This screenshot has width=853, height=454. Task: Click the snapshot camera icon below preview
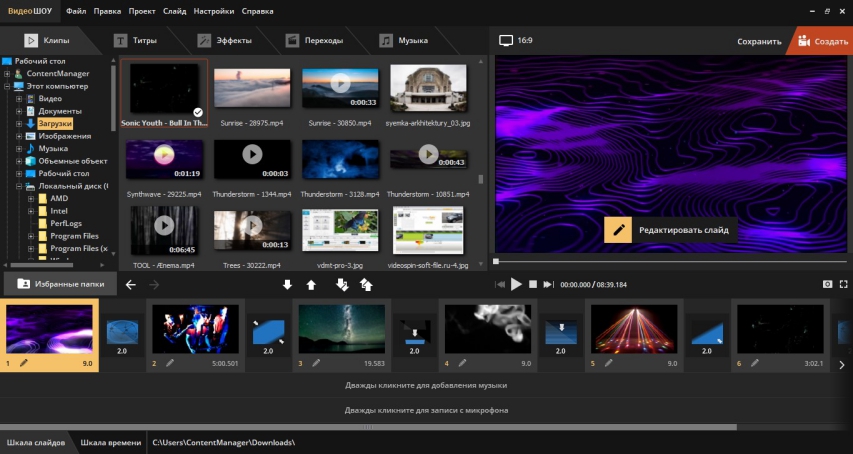click(828, 284)
